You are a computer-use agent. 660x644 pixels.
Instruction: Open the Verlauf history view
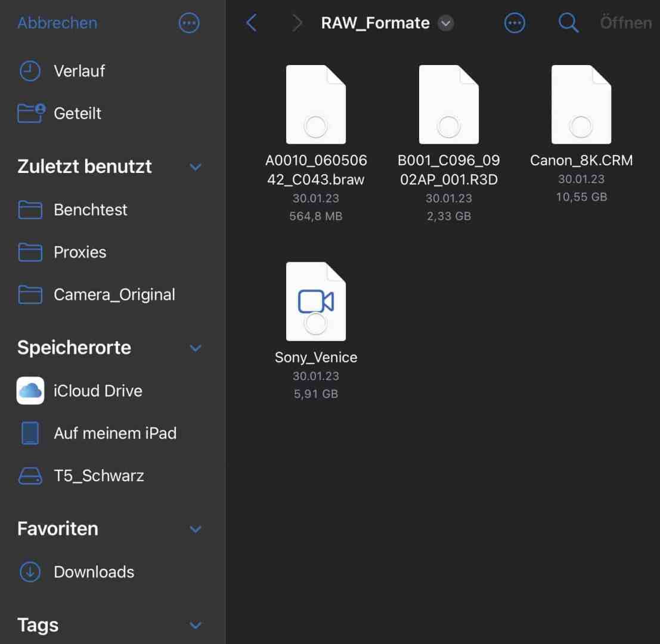pos(79,71)
